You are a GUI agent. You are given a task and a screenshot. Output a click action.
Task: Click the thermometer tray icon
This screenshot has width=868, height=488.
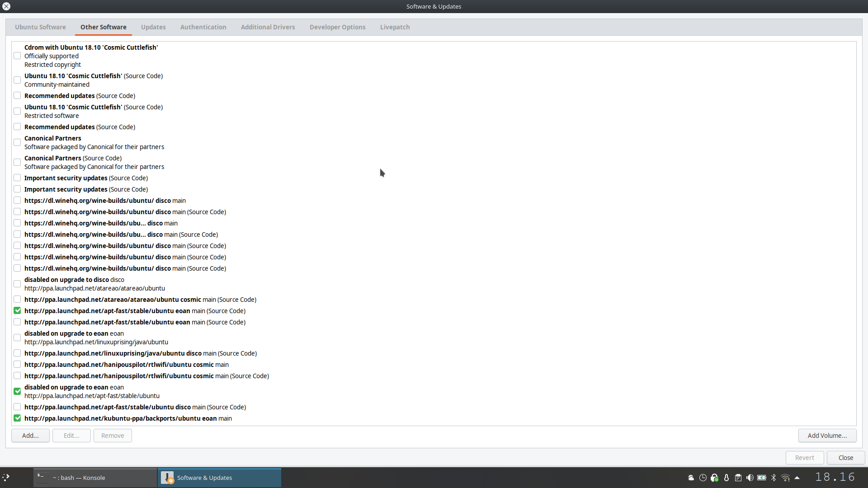[726, 478]
